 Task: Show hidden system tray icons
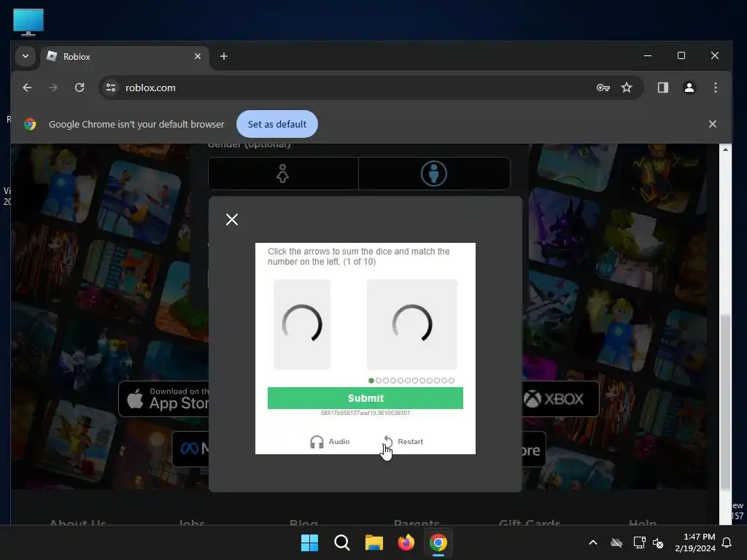[592, 542]
